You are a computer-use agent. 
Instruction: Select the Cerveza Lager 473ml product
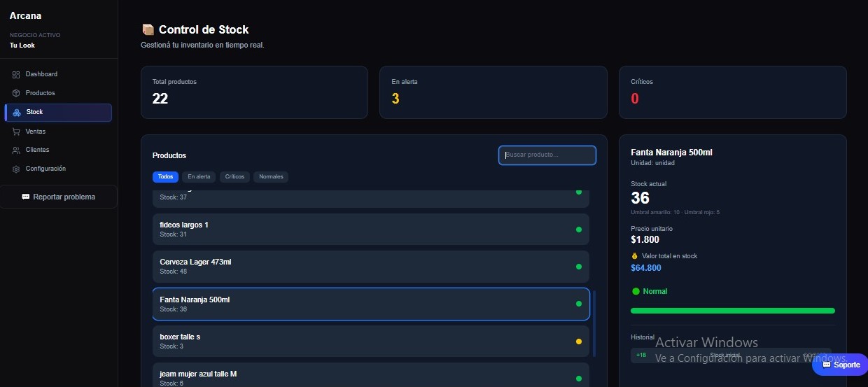pos(370,267)
